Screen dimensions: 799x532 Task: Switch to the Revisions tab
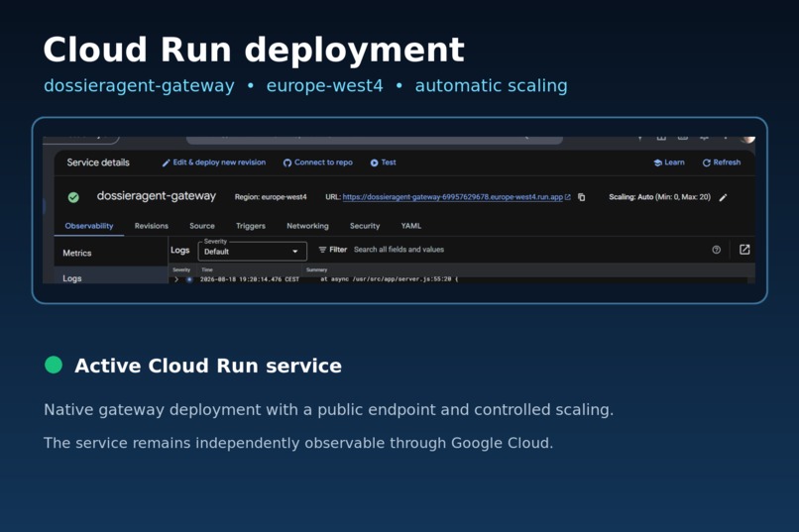[x=152, y=226]
